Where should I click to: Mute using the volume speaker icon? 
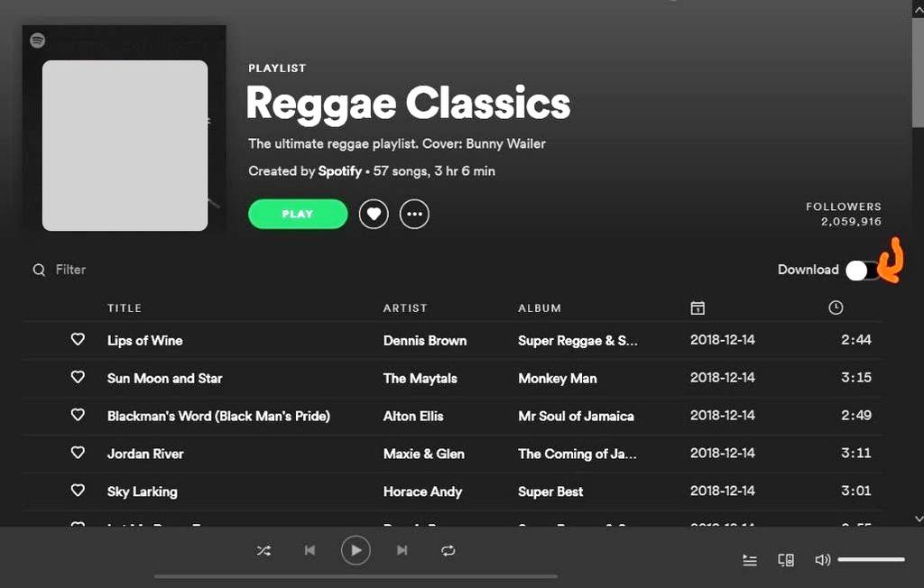(x=822, y=560)
